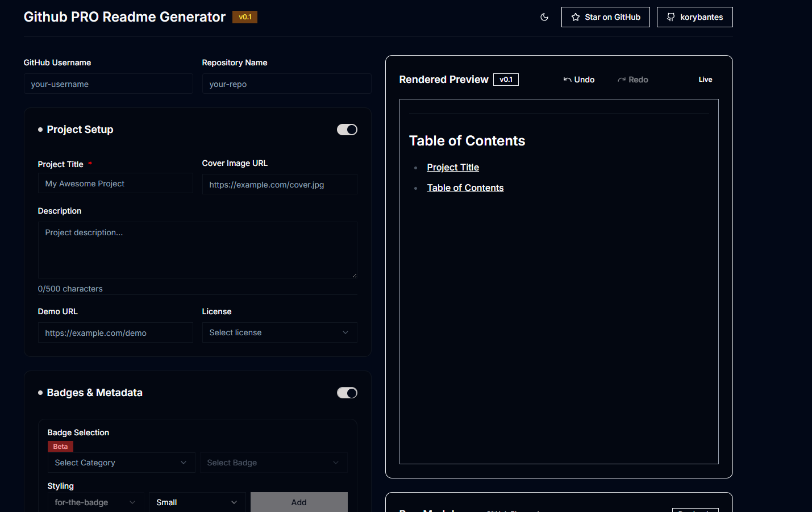Viewport: 812px width, 512px height.
Task: Click the Project Setup section heading
Action: click(80, 130)
